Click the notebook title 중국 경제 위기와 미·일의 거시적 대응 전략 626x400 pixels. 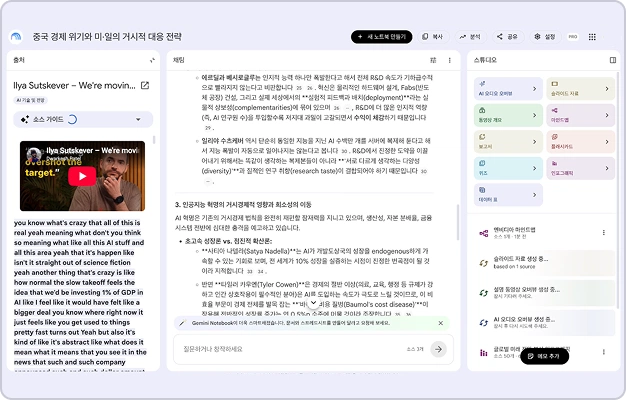click(x=107, y=37)
